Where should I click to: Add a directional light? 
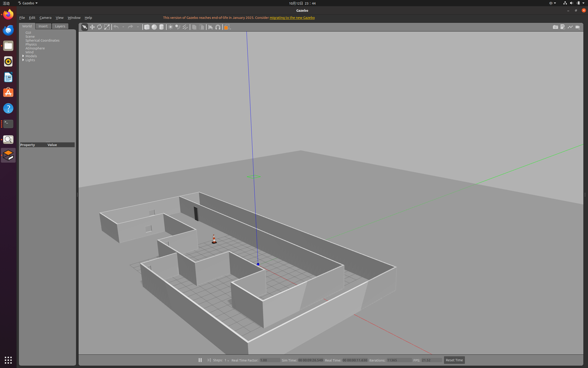(185, 27)
